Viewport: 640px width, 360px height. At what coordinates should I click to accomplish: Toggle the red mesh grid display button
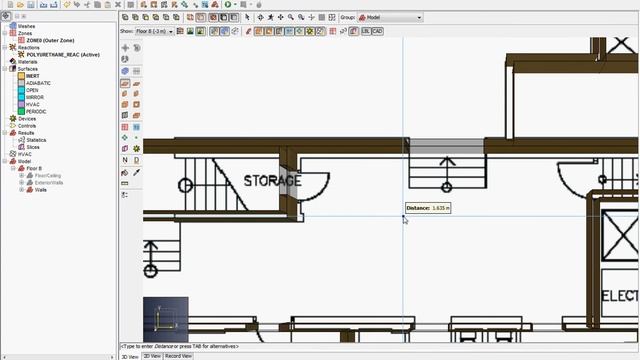click(333, 31)
